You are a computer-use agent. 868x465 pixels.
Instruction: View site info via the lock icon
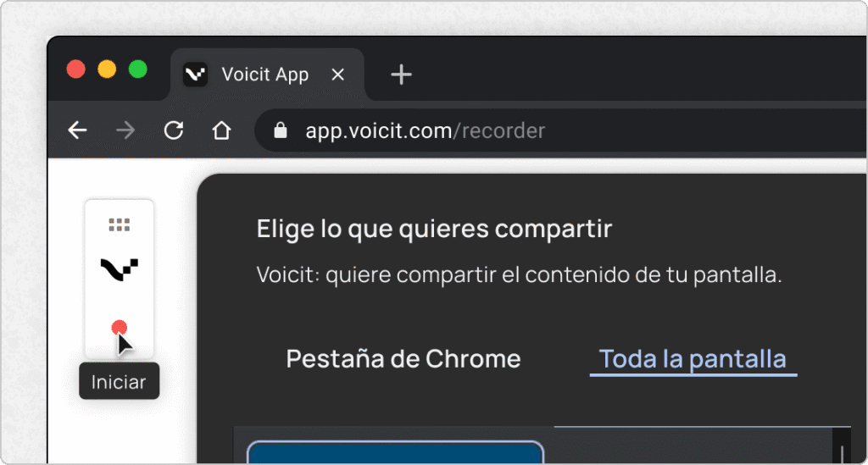point(281,131)
